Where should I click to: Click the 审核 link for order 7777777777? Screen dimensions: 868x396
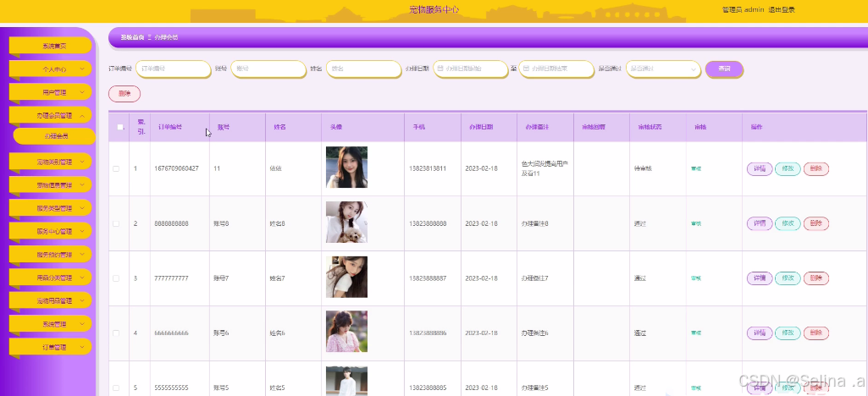pos(696,278)
